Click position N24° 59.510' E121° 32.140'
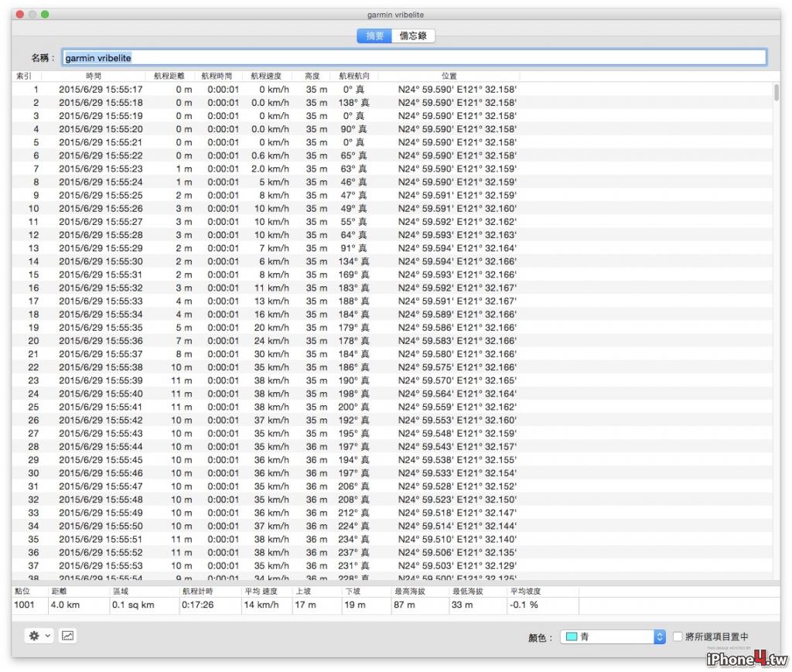Image resolution: width=792 pixels, height=672 pixels. click(457, 539)
